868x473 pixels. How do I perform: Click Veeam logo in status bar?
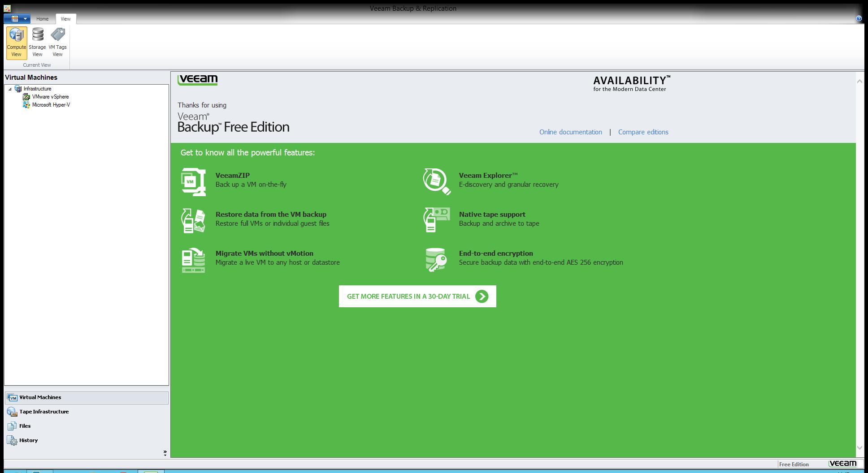[842, 464]
